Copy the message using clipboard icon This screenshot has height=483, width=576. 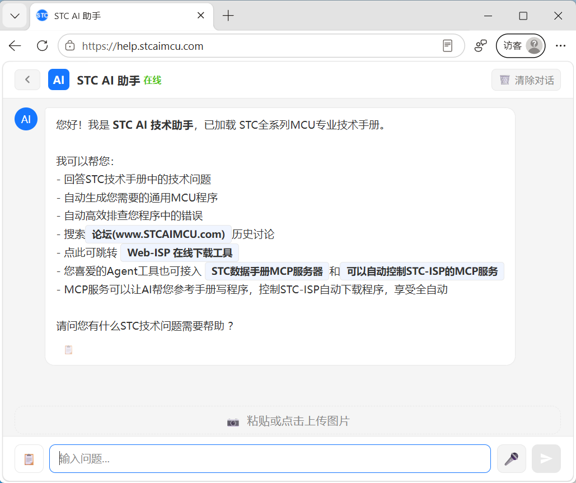point(69,350)
